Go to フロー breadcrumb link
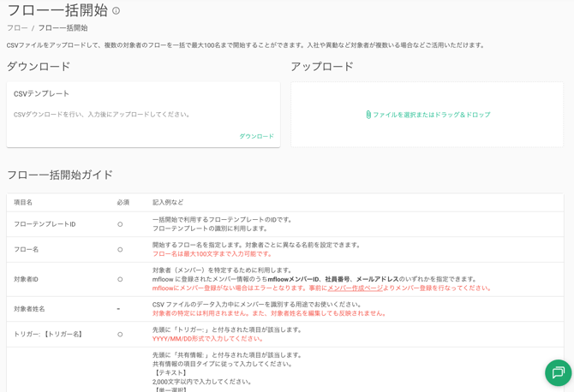The height and width of the screenshot is (392, 574). (x=17, y=27)
